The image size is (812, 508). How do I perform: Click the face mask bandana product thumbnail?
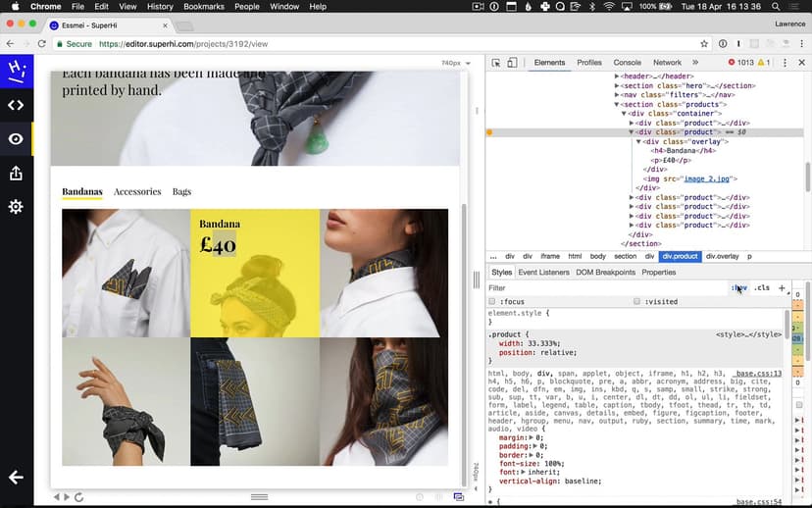pos(383,401)
